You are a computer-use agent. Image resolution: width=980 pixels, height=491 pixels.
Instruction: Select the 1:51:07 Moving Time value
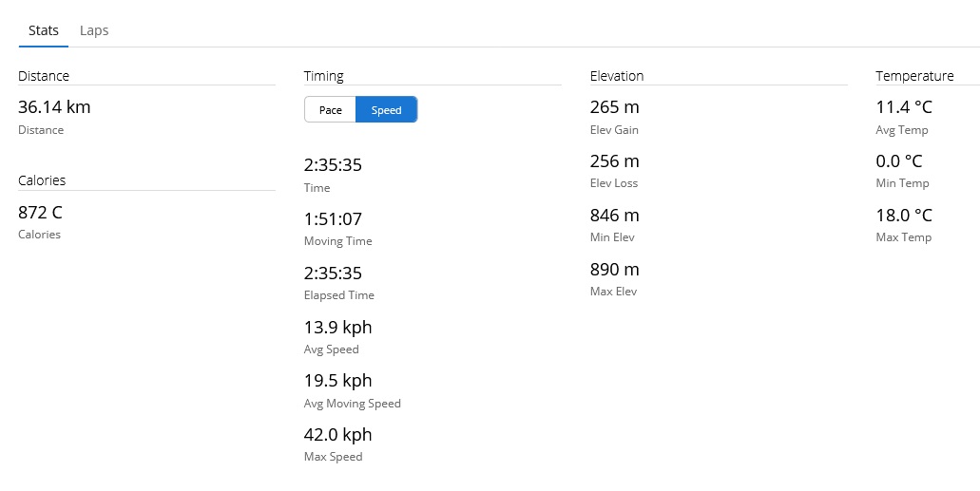pyautogui.click(x=333, y=218)
